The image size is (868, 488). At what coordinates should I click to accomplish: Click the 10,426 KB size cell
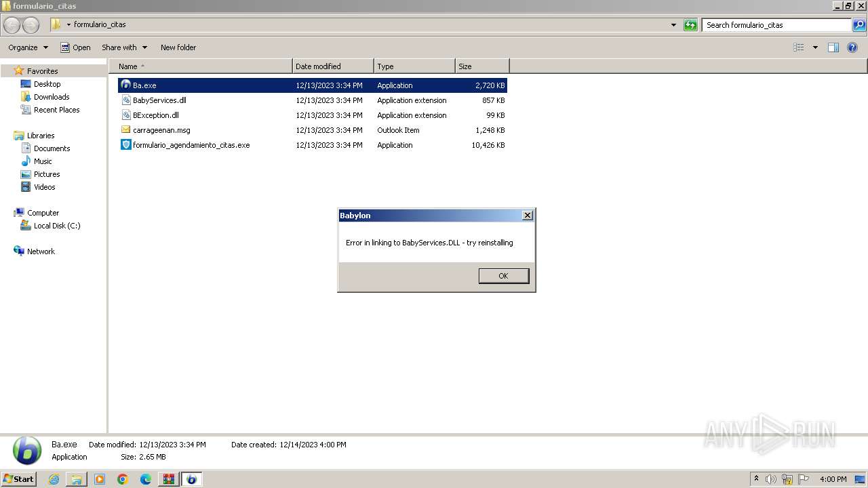click(488, 145)
